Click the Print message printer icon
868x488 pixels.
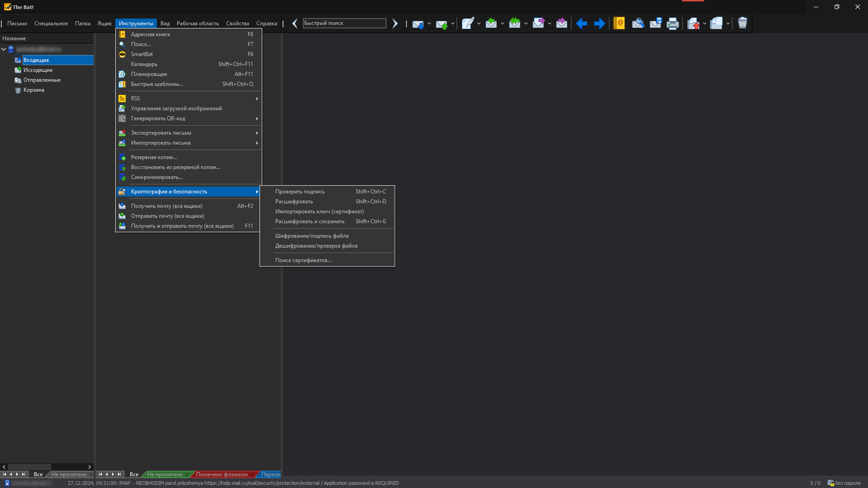tap(673, 23)
